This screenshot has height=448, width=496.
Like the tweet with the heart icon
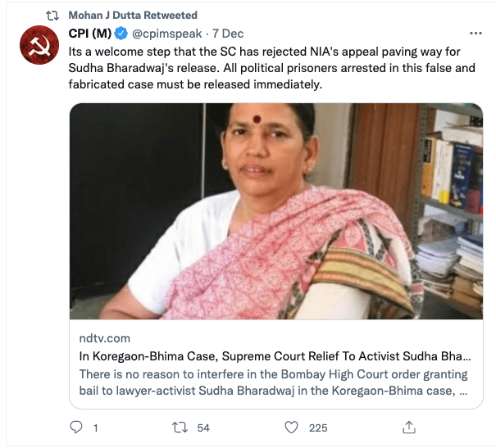click(x=291, y=428)
